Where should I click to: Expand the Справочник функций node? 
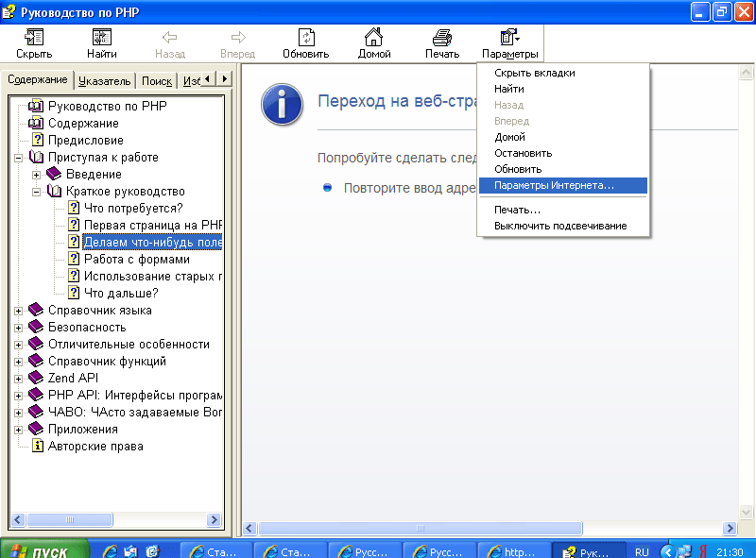[x=18, y=362]
